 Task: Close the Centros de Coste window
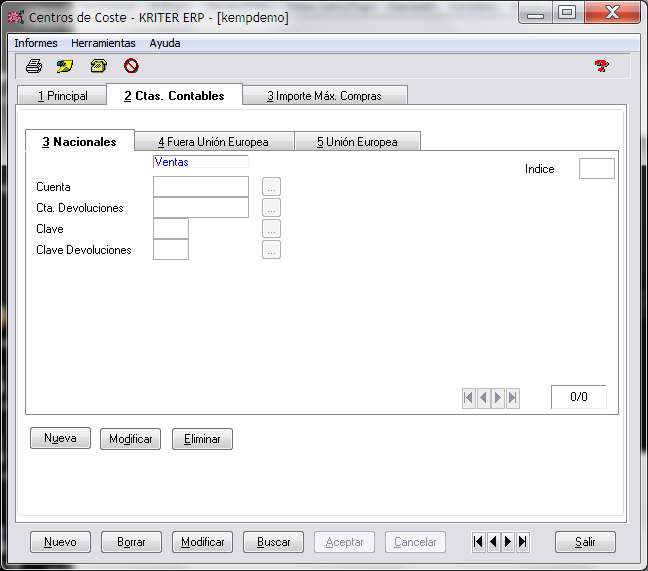pyautogui.click(x=612, y=12)
